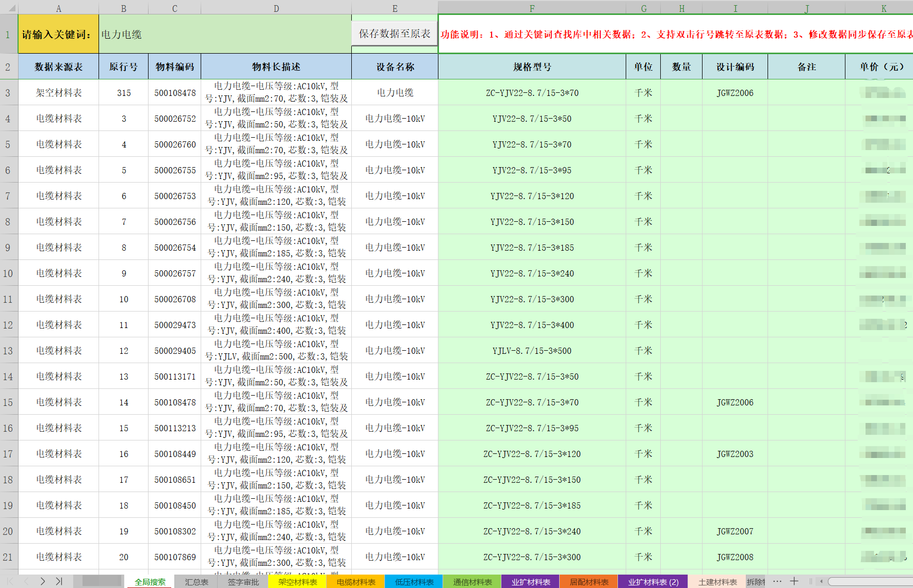Click spec cell YJLV-8.7/15-3*500
The image size is (913, 588).
[x=532, y=351]
